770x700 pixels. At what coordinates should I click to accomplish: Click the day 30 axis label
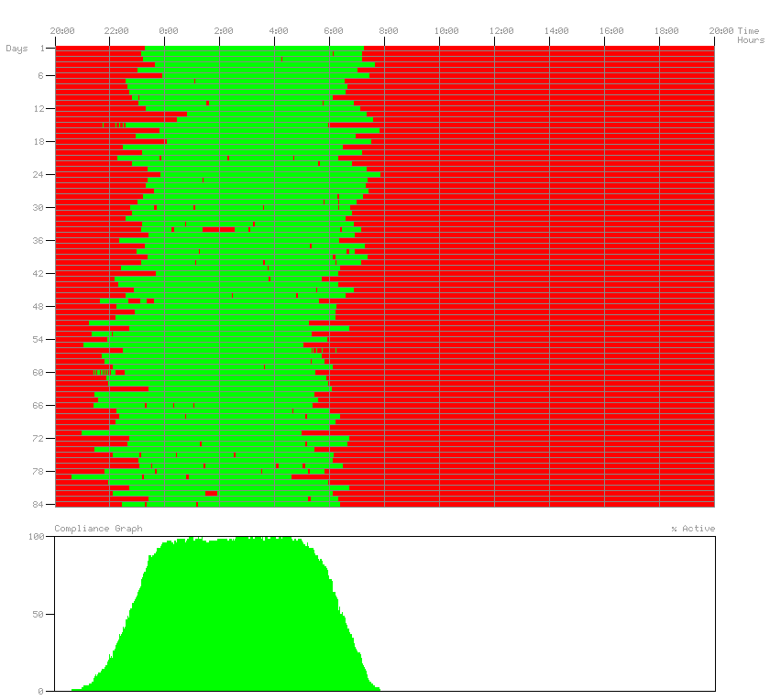[x=38, y=208]
